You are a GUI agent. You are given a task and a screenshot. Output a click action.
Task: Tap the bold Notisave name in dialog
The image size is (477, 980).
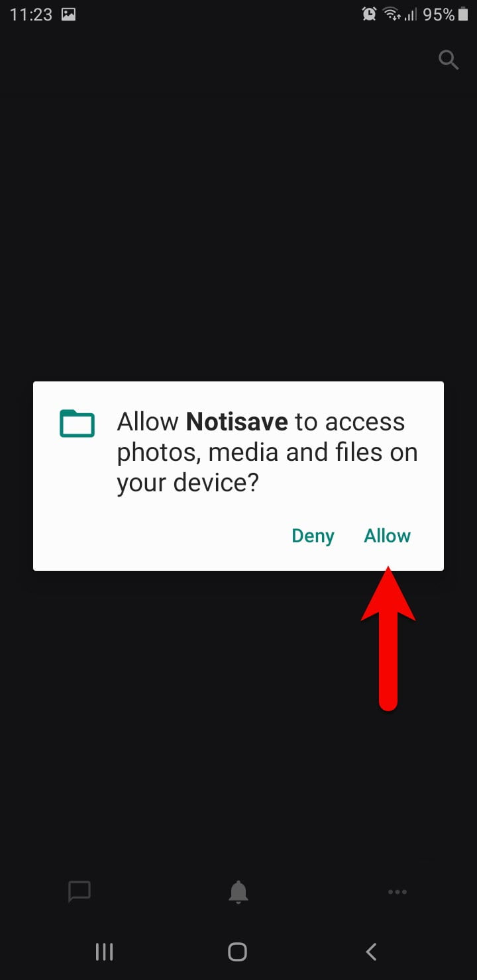237,422
